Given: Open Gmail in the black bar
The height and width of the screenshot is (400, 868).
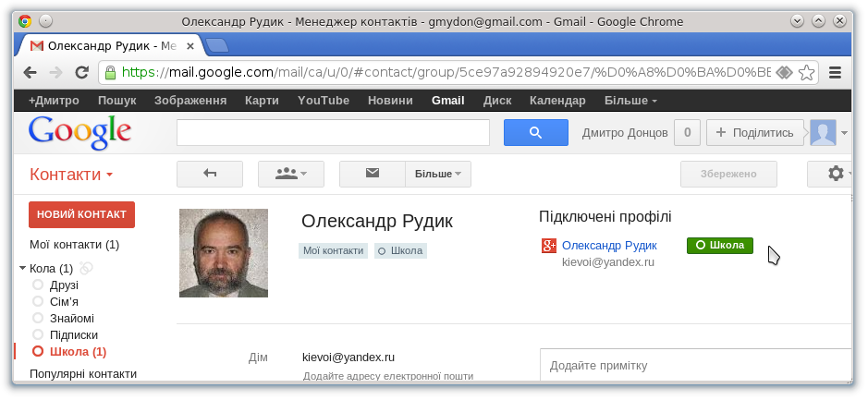Looking at the screenshot, I should tap(447, 101).
